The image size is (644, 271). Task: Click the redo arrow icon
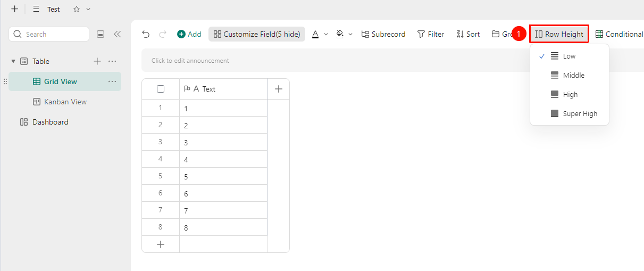click(x=163, y=34)
